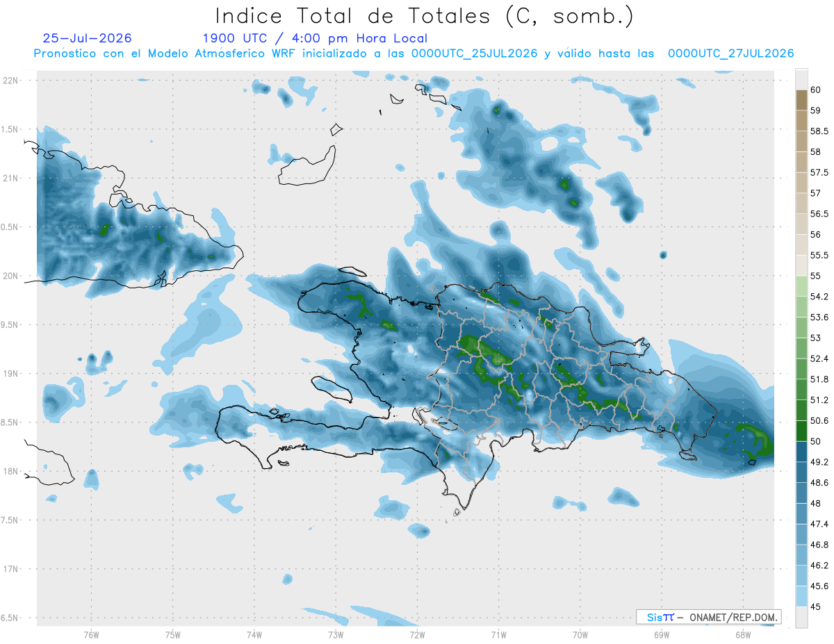Click the '58.5' legend value
The image size is (834, 644).
(819, 131)
